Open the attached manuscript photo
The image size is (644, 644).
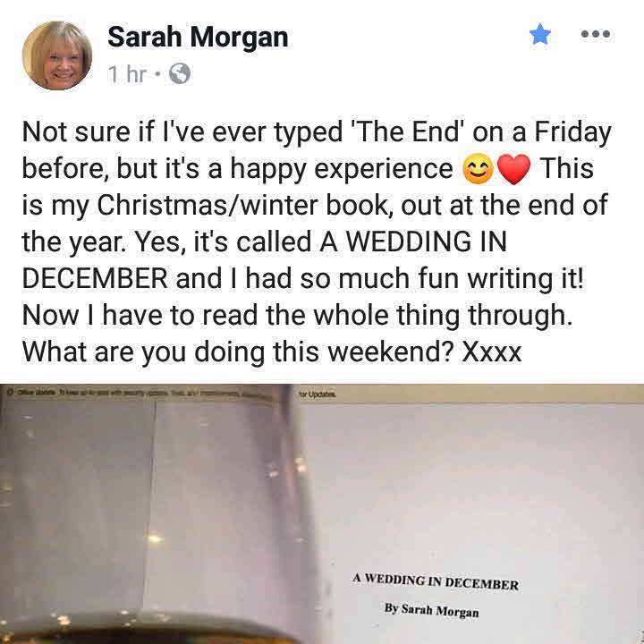point(322,513)
